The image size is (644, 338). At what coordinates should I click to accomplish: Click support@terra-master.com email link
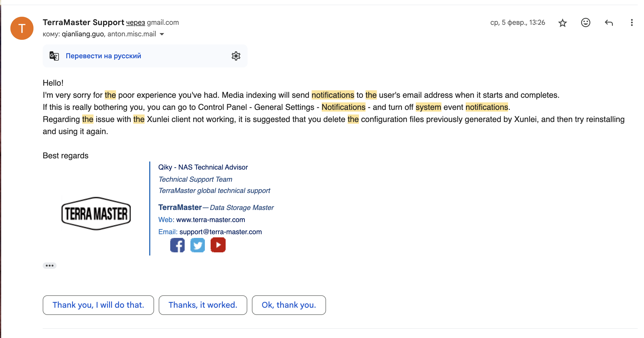tap(220, 232)
